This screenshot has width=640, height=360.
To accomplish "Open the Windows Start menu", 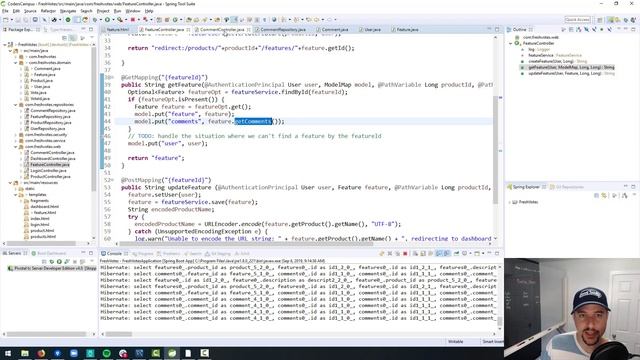I will 8,353.
